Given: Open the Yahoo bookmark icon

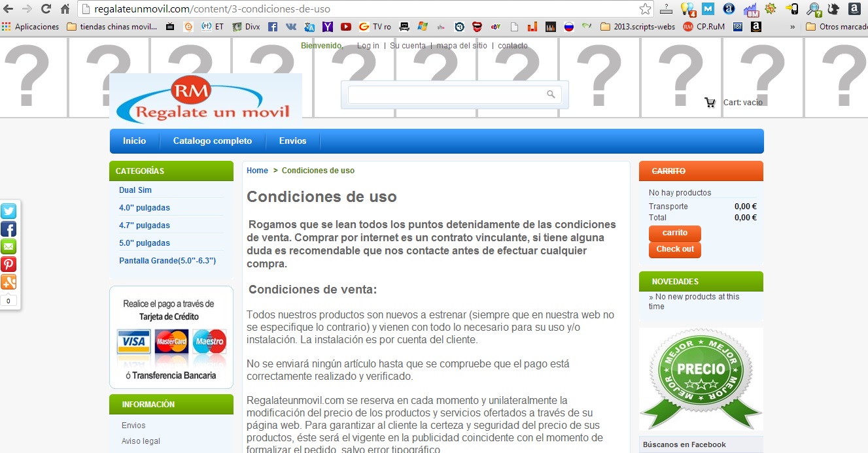Looking at the screenshot, I should coord(327,27).
